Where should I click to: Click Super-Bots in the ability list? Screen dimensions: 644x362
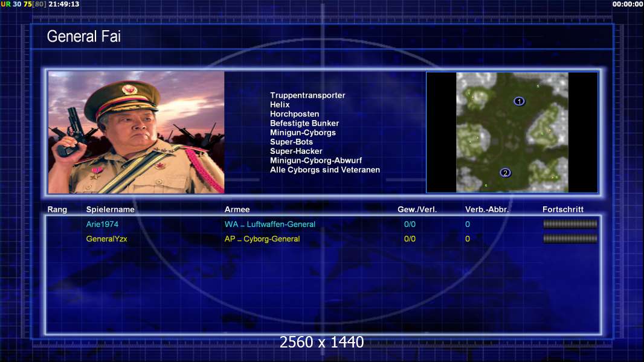(x=291, y=142)
